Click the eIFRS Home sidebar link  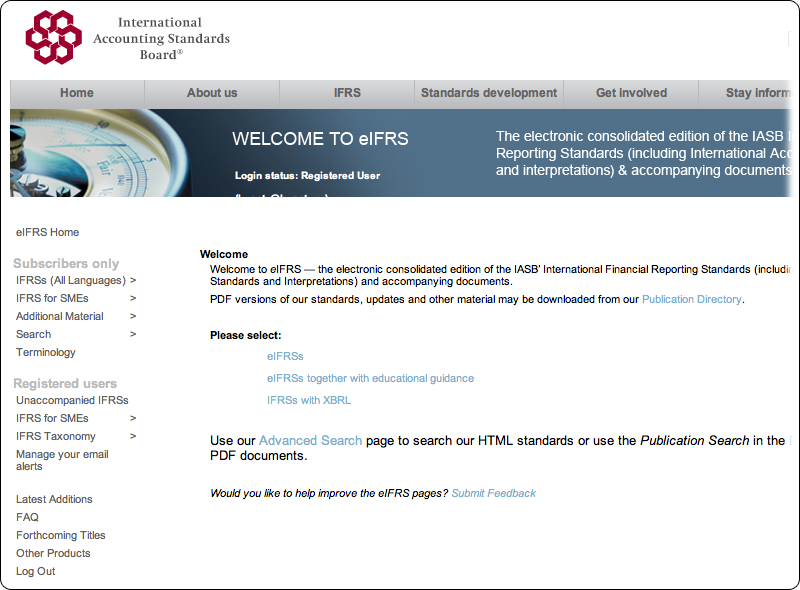click(47, 232)
